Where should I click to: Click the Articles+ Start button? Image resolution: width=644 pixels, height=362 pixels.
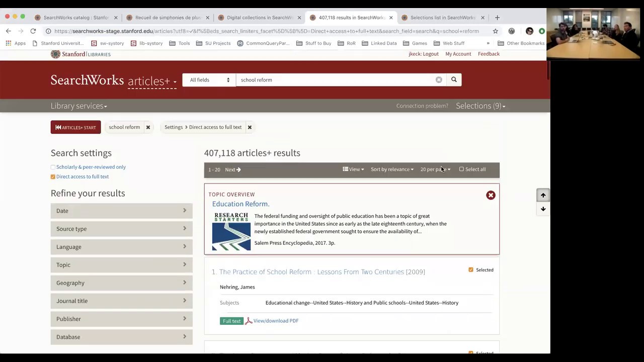75,127
